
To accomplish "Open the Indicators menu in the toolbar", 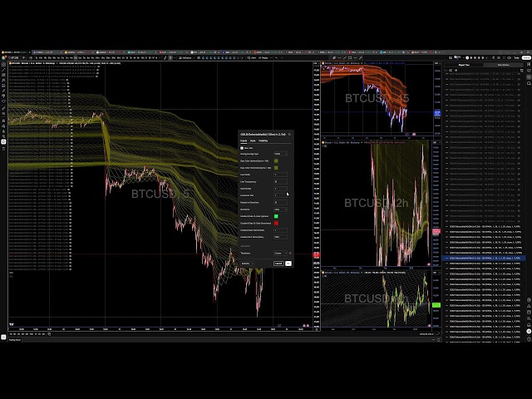I will [x=186, y=58].
